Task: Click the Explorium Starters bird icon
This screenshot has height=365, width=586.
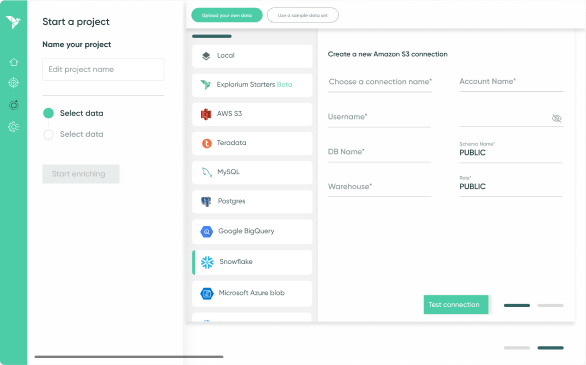Action: [x=206, y=85]
